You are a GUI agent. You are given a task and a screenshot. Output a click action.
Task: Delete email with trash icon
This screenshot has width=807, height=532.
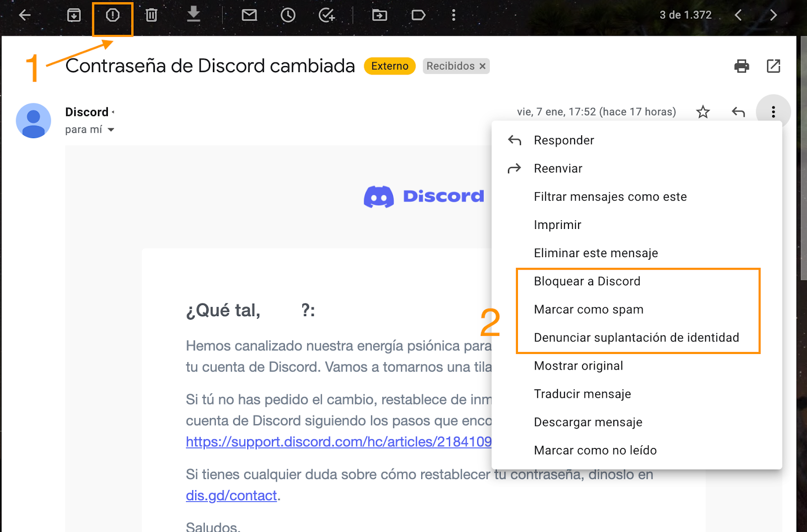[x=151, y=15]
